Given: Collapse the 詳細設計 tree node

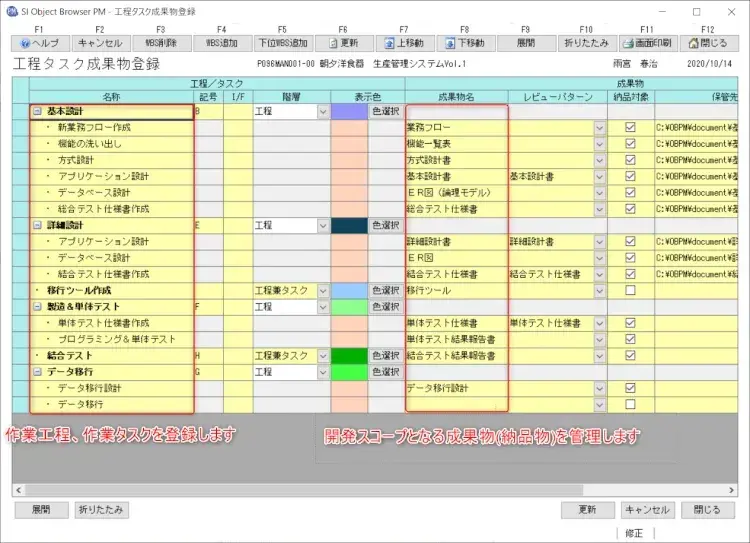Looking at the screenshot, I should (x=37, y=225).
